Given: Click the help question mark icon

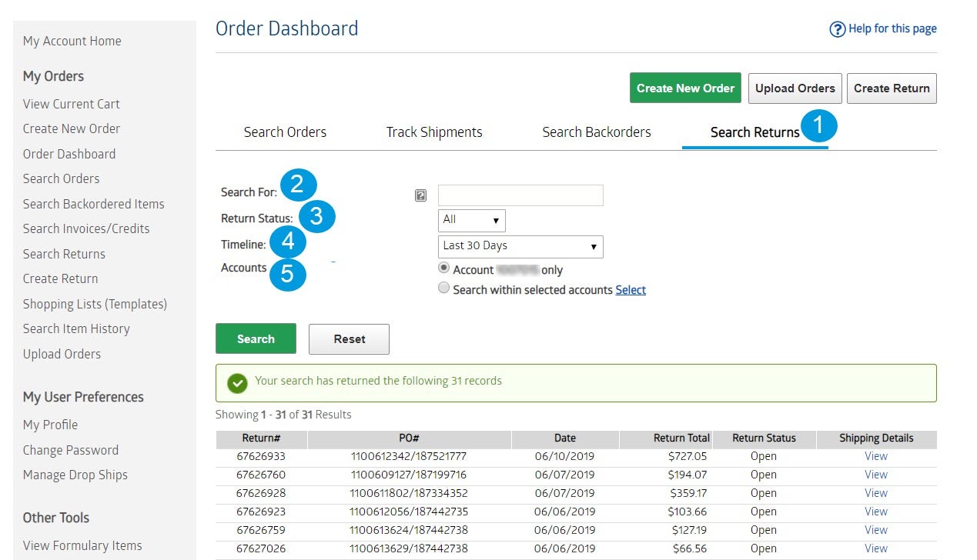Looking at the screenshot, I should [837, 29].
